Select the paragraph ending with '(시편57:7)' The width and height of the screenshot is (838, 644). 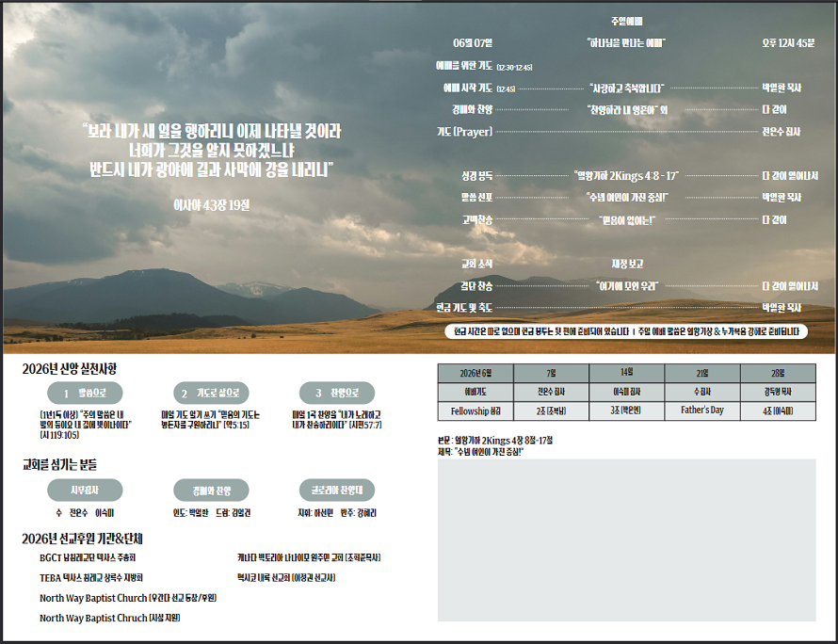(337, 420)
